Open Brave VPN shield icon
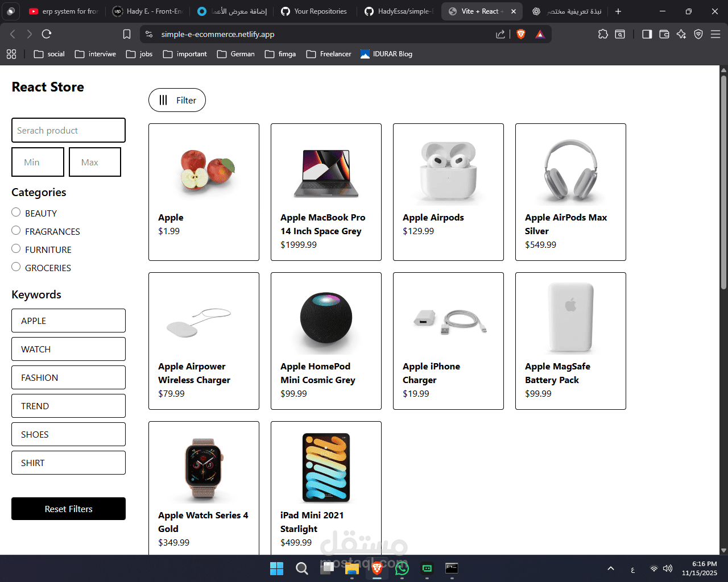The height and width of the screenshot is (582, 728). click(698, 34)
